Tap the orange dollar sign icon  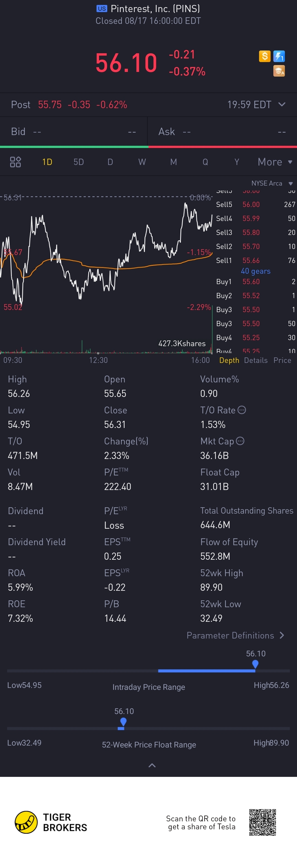(x=265, y=56)
